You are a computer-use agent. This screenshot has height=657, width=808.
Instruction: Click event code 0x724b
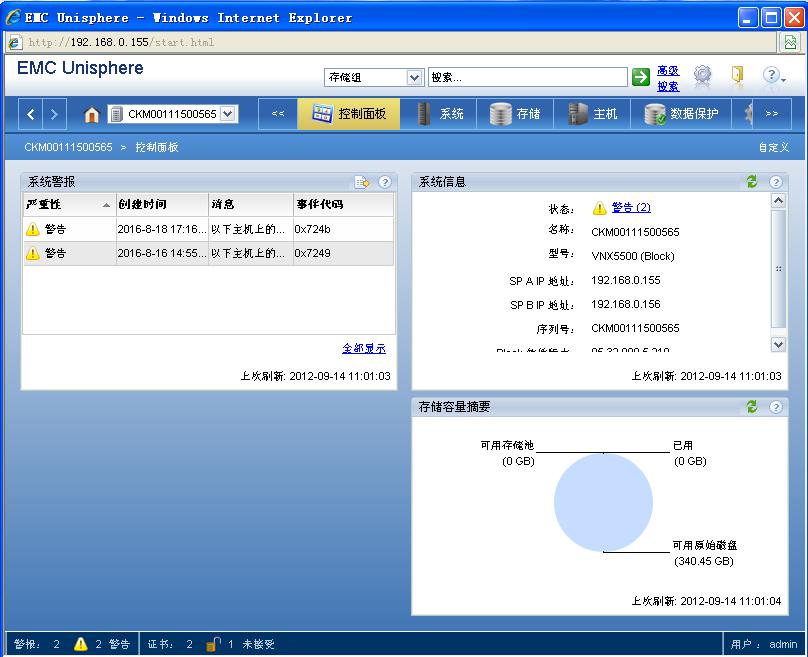pyautogui.click(x=312, y=229)
